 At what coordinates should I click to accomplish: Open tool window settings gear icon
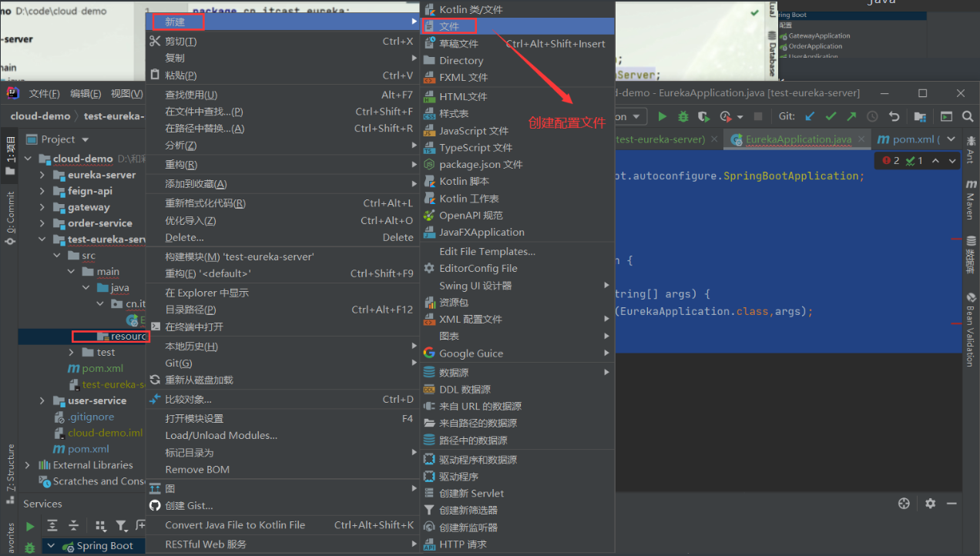(930, 503)
